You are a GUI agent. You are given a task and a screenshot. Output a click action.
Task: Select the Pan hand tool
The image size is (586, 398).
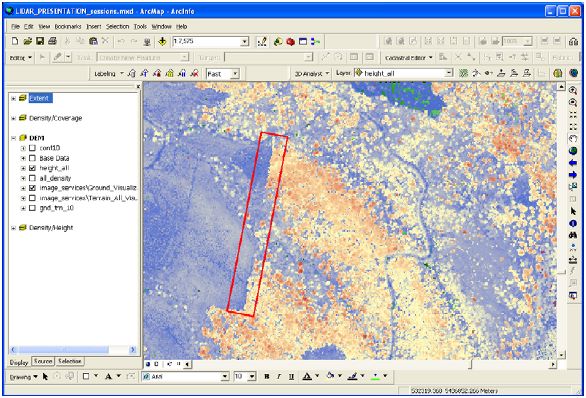[573, 138]
